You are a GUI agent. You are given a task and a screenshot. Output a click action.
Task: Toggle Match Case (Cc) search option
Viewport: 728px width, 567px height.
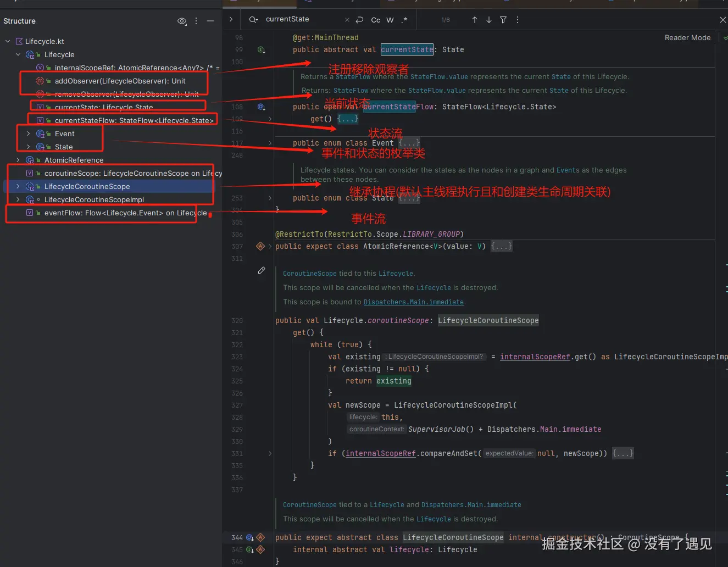point(376,20)
